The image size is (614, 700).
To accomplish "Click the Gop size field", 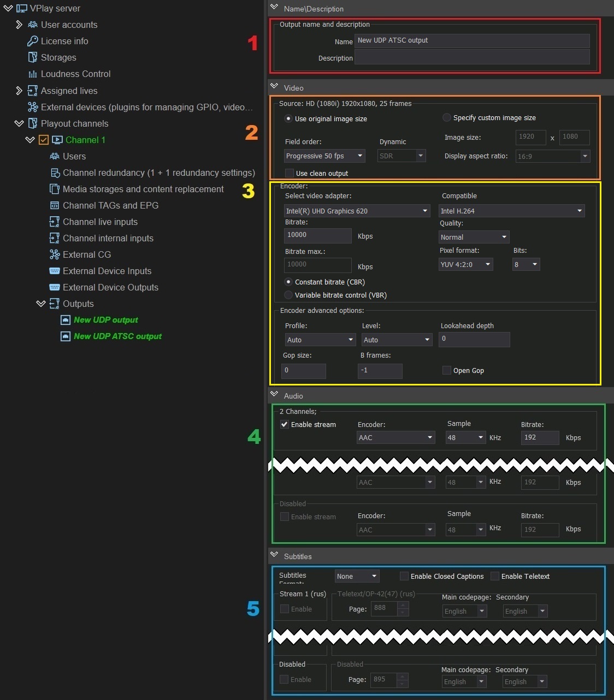I will point(304,371).
